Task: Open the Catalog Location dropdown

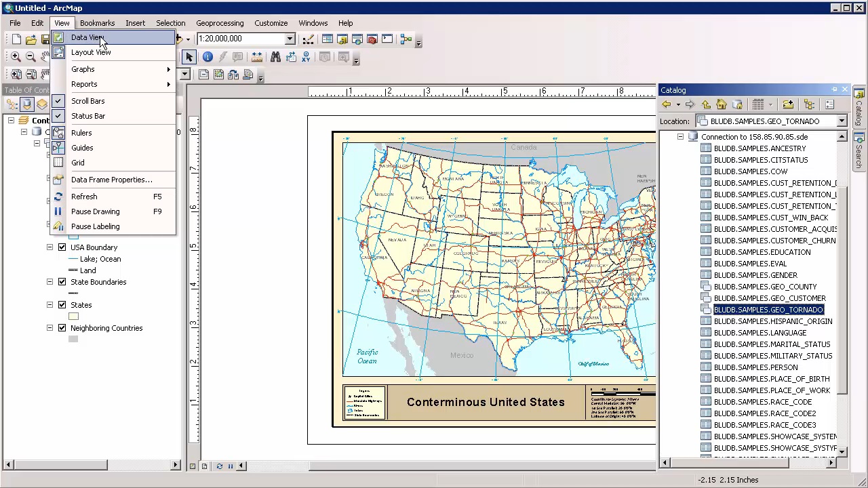Action: pos(842,121)
